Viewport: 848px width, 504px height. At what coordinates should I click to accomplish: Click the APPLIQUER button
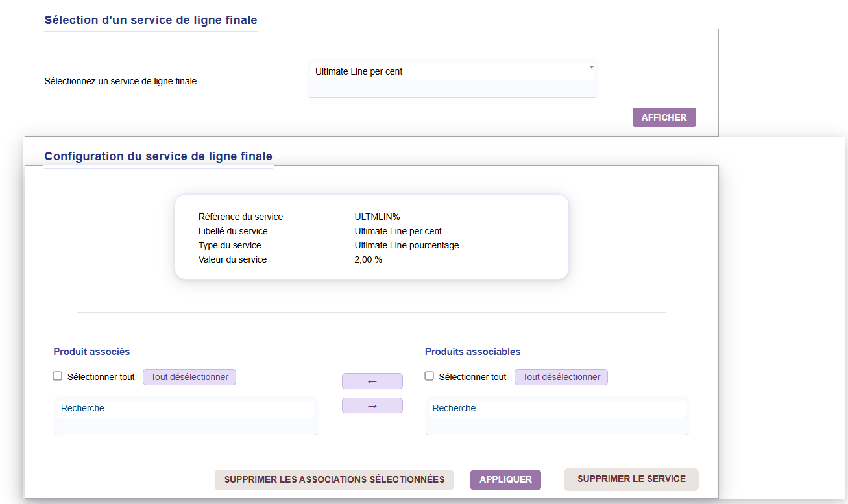[x=505, y=480]
